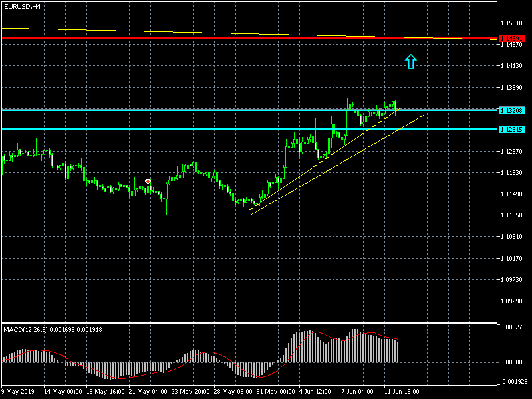
Task: Click the 11 Jun 16:00 time label
Action: pyautogui.click(x=403, y=391)
